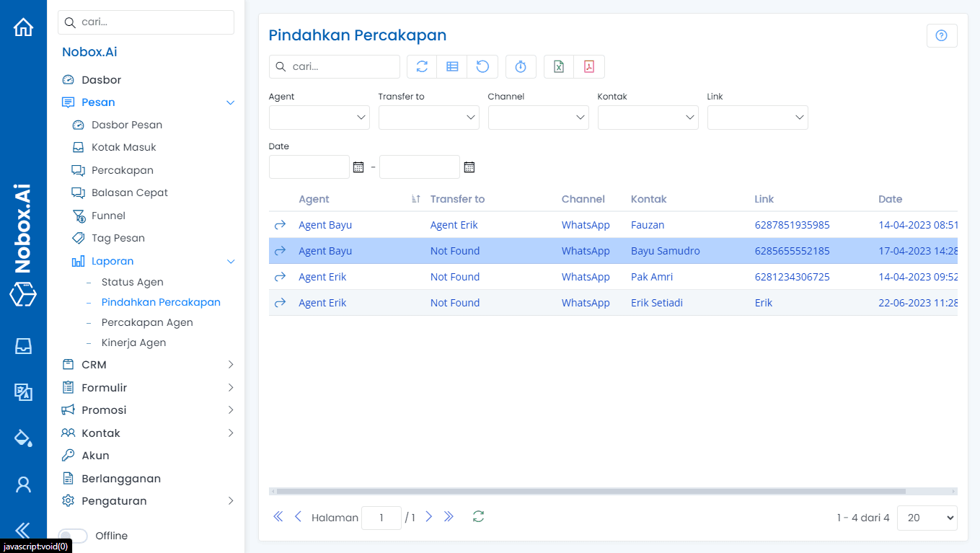Change the page size dropdown showing 20

[x=927, y=518]
